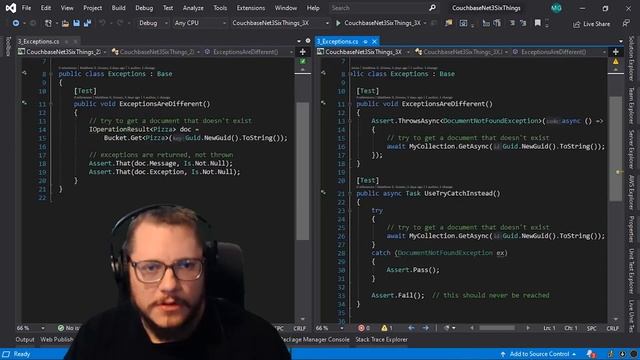Click the right pane horizontal scrollbar thumb

[497, 328]
